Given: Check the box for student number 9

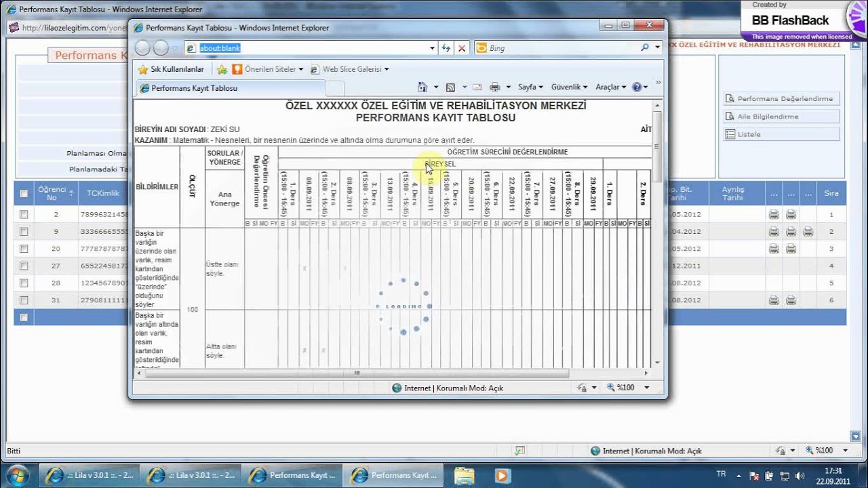Looking at the screenshot, I should pyautogui.click(x=24, y=231).
